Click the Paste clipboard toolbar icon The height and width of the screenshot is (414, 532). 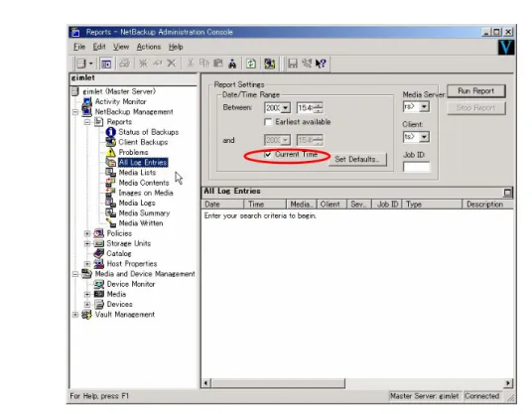[217, 64]
